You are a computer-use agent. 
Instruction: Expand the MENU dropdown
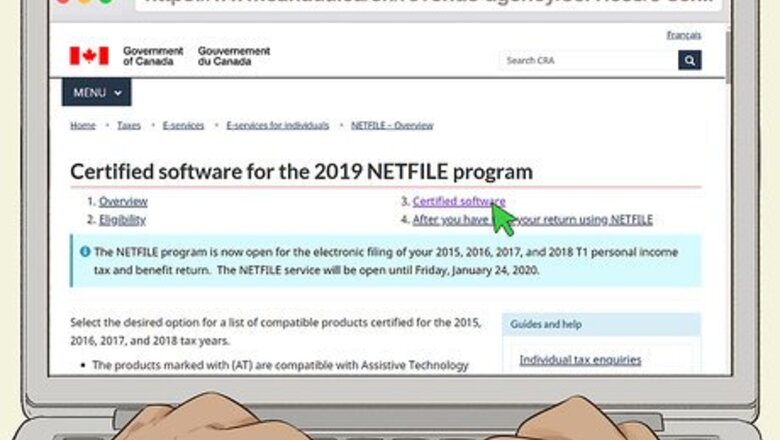(x=96, y=93)
